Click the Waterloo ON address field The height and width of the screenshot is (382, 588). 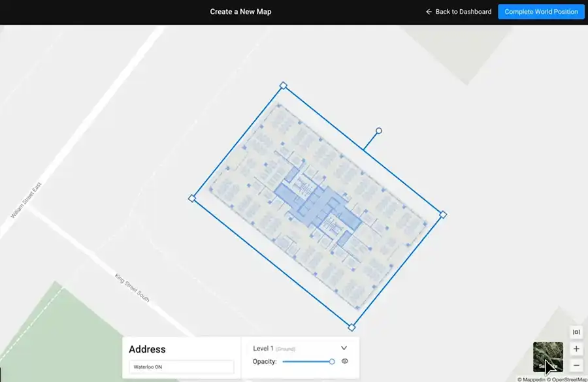(181, 366)
